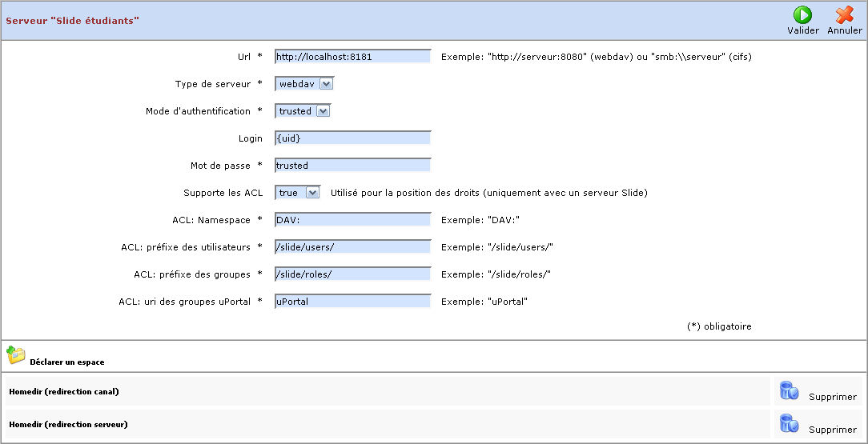Open the Supporte les ACL dropdown
This screenshot has height=444, width=868.
[x=297, y=193]
